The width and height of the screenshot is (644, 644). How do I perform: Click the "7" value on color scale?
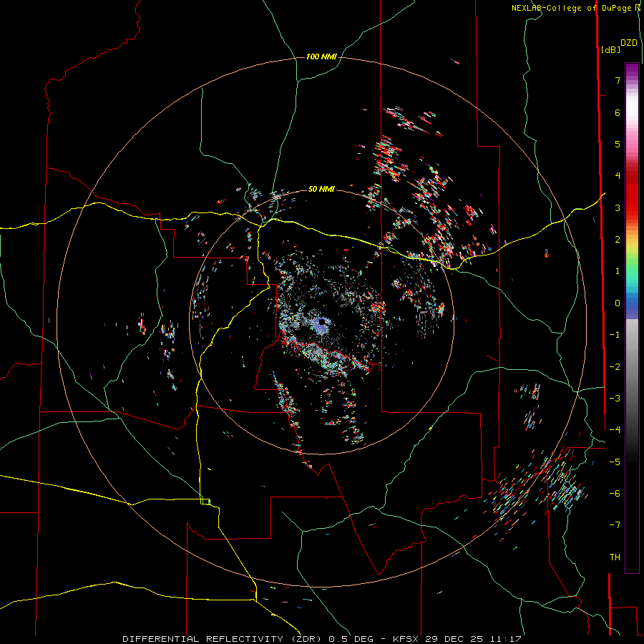(618, 80)
